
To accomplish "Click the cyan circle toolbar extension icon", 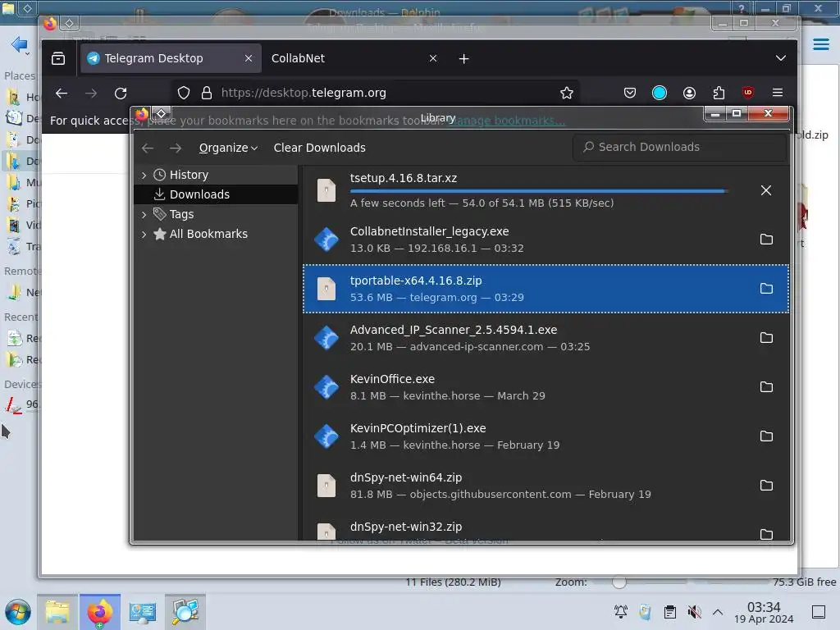I will point(660,93).
